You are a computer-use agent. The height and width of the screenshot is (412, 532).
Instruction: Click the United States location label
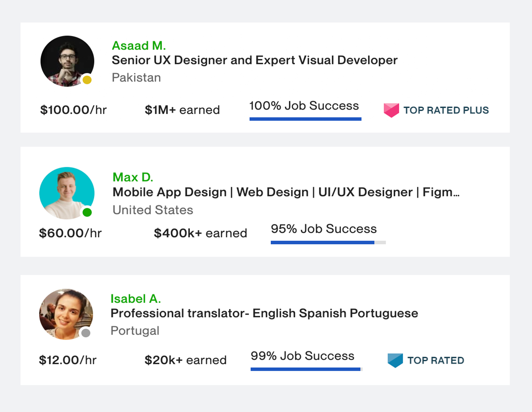tap(153, 210)
